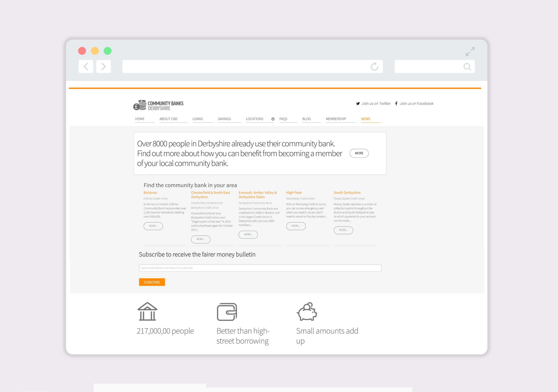Viewport: 558px width, 392px height.
Task: Open the LOANS menu item
Action: coord(197,119)
